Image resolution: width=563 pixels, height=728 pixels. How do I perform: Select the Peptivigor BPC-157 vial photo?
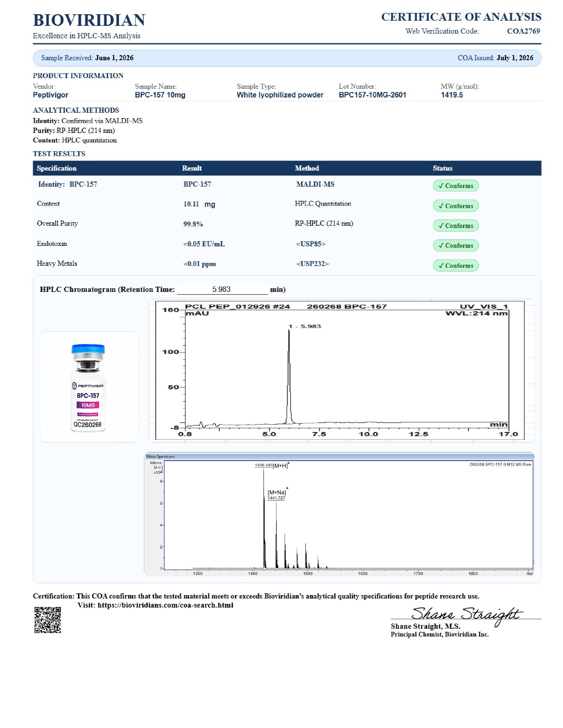pos(88,388)
